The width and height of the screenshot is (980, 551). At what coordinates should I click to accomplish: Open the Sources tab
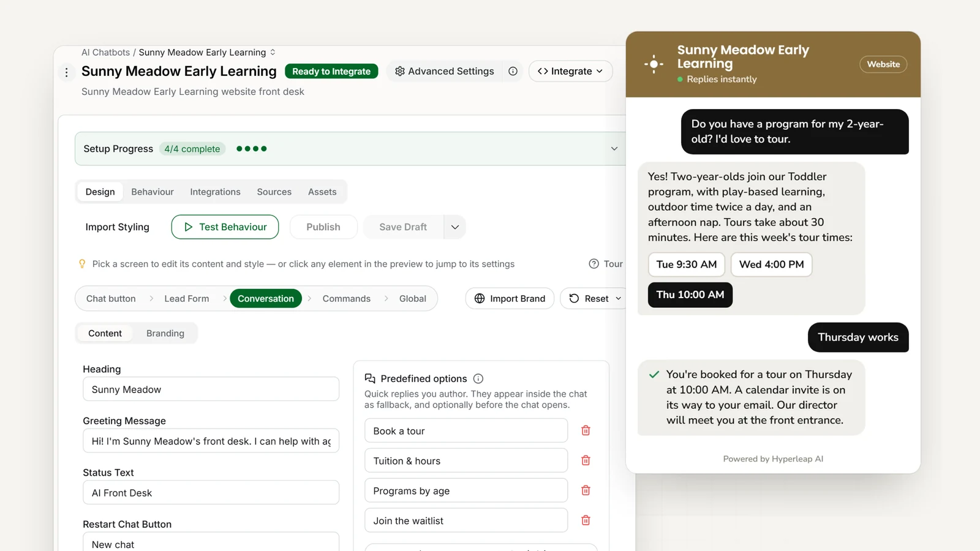274,192
